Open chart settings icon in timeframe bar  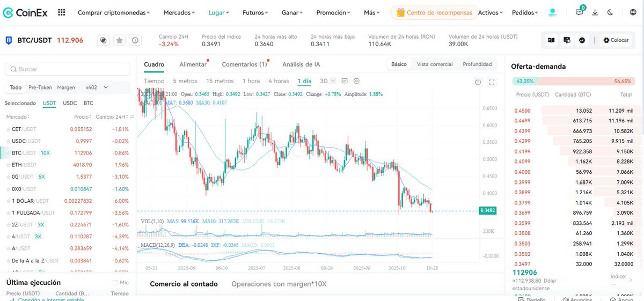click(356, 81)
